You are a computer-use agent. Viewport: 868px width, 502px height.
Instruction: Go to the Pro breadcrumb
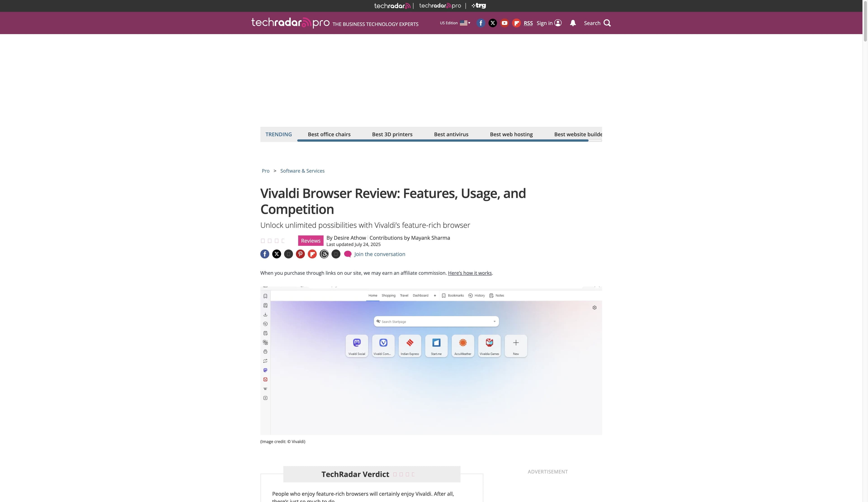266,171
